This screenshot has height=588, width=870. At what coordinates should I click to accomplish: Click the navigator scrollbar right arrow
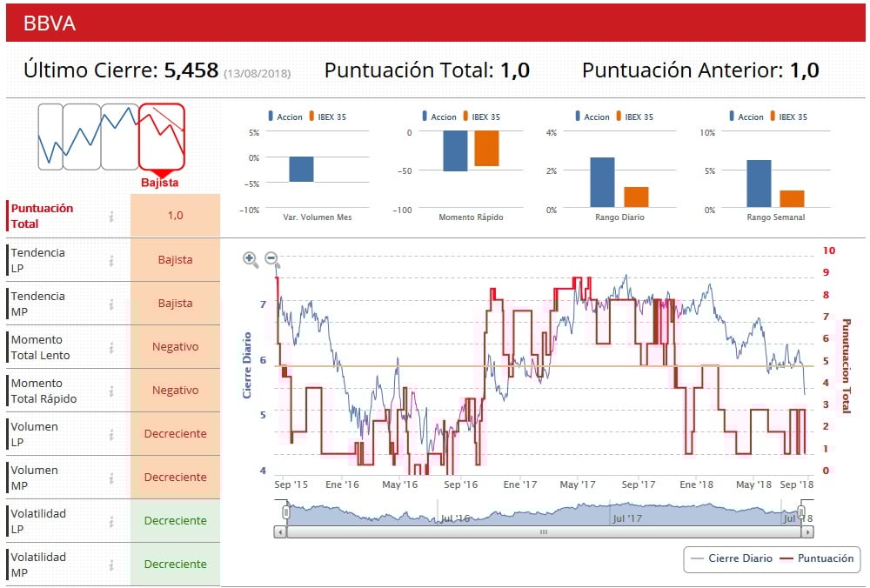tap(807, 532)
